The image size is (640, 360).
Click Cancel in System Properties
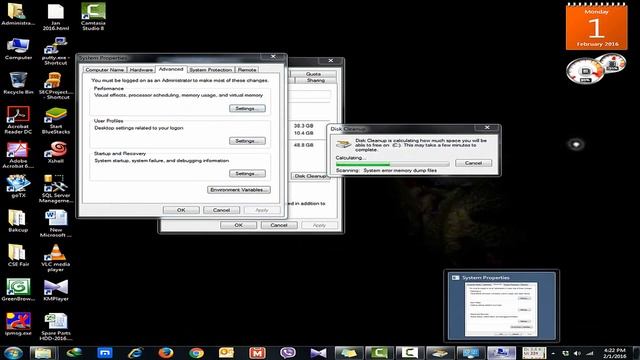point(221,210)
